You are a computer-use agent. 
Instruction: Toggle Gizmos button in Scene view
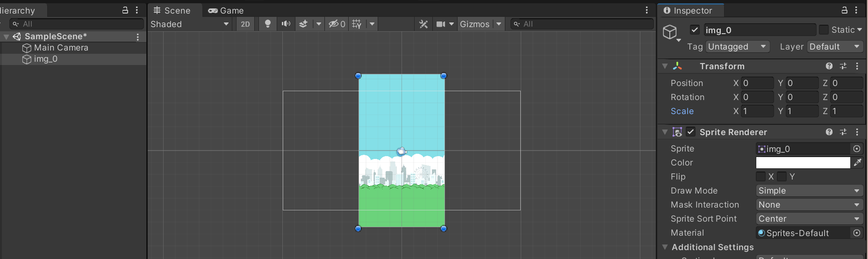(x=474, y=24)
